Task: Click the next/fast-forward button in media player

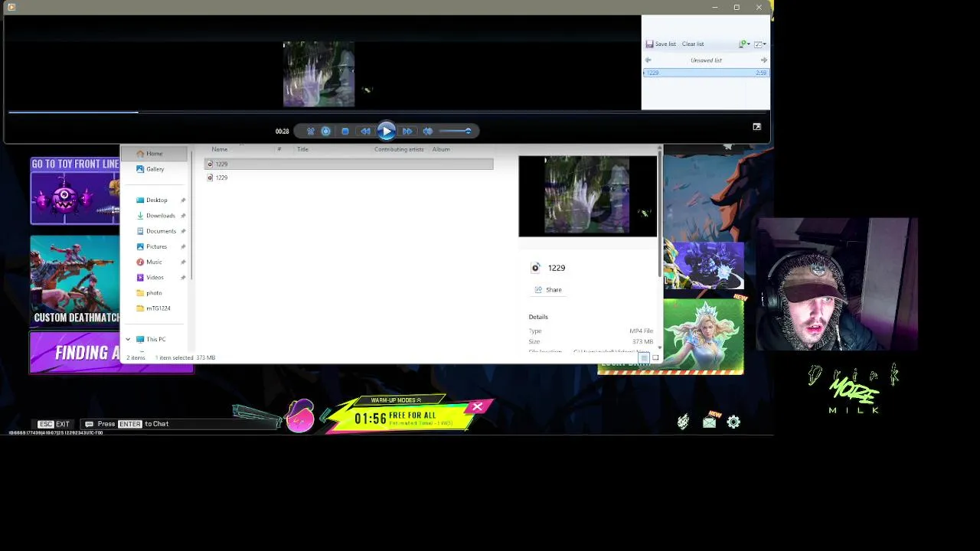Action: [407, 131]
